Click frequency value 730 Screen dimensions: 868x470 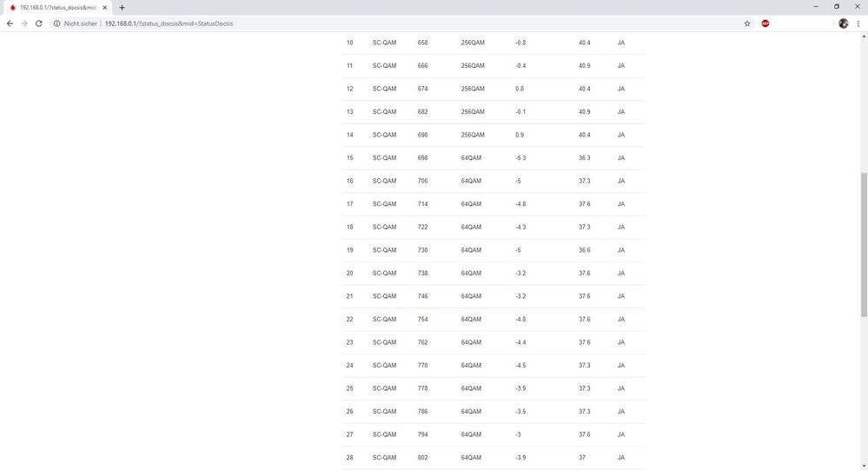[x=423, y=250]
